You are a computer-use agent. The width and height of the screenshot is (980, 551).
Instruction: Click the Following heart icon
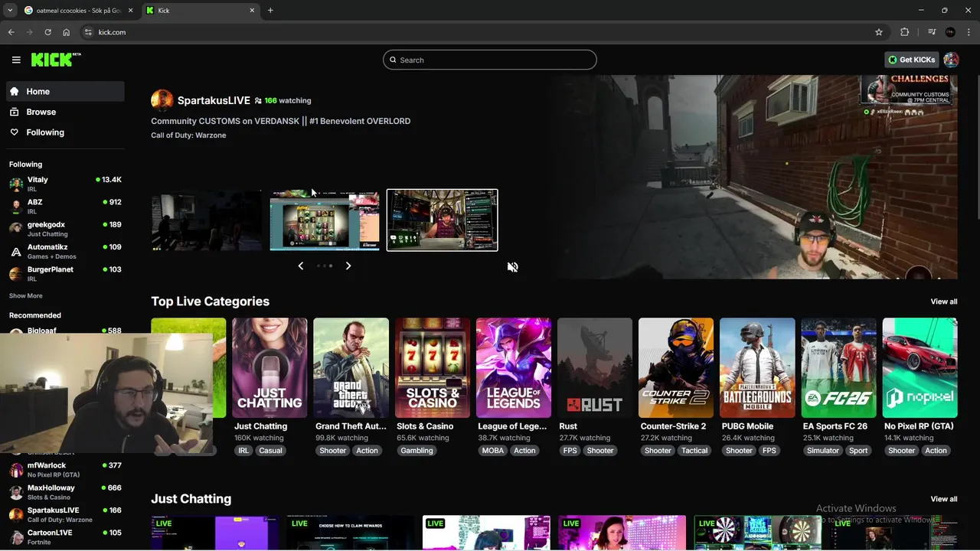(14, 132)
